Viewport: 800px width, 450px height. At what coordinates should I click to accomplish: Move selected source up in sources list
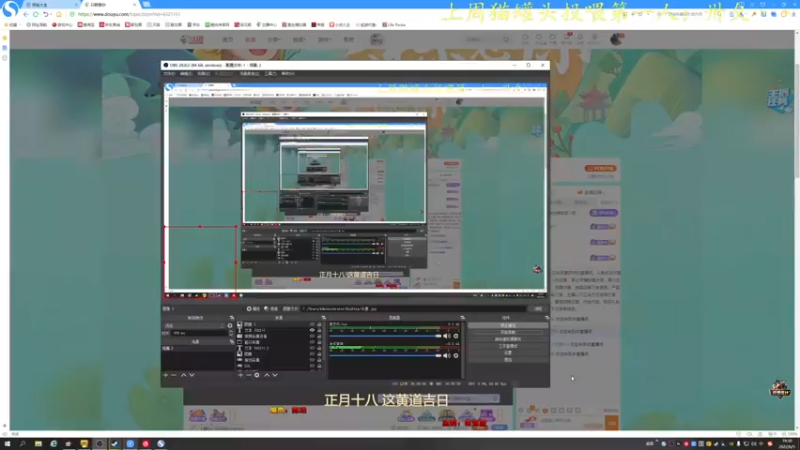coord(266,375)
